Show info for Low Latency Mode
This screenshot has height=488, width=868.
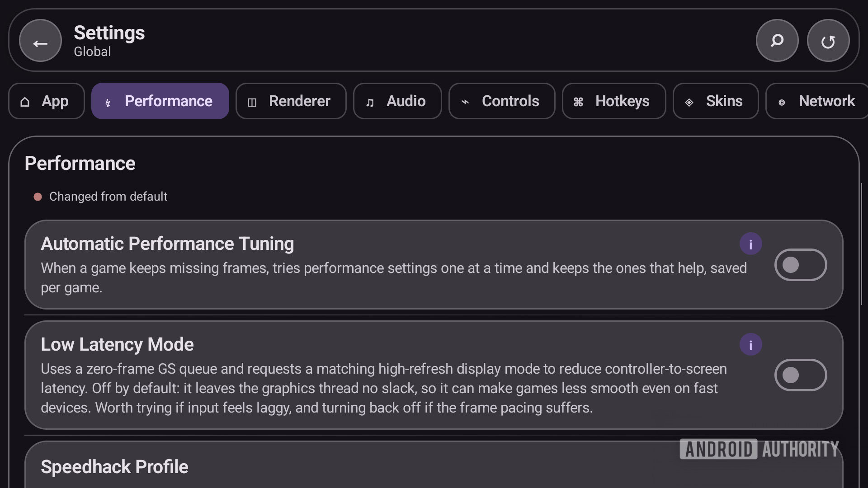[x=751, y=345]
